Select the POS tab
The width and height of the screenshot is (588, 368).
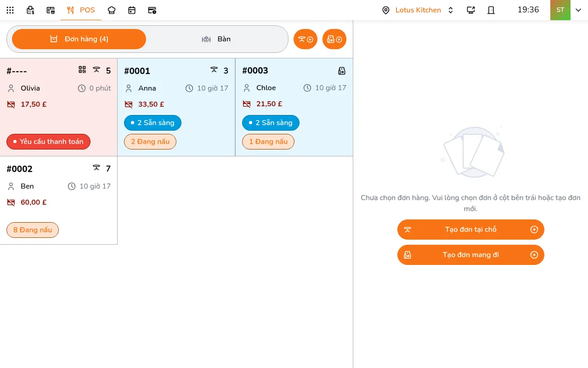(x=81, y=10)
